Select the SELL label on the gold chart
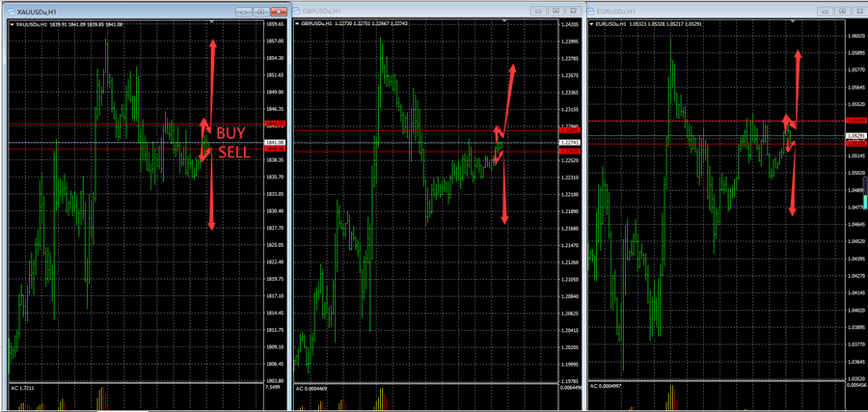The width and height of the screenshot is (868, 412). (x=232, y=152)
